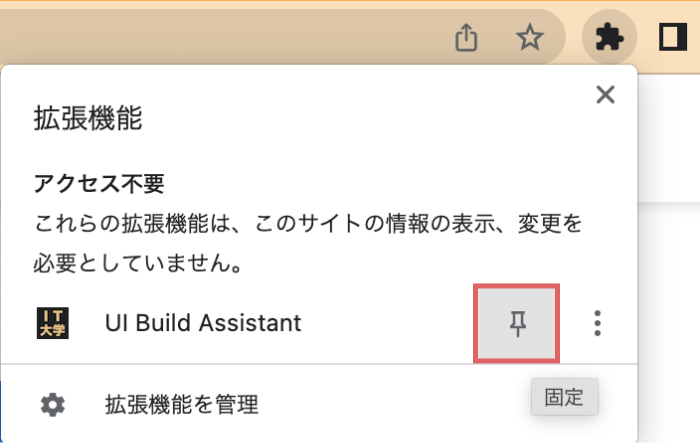Viewport: 700px width, 443px height.
Task: Click the 必要としていません text line
Action: [x=138, y=263]
